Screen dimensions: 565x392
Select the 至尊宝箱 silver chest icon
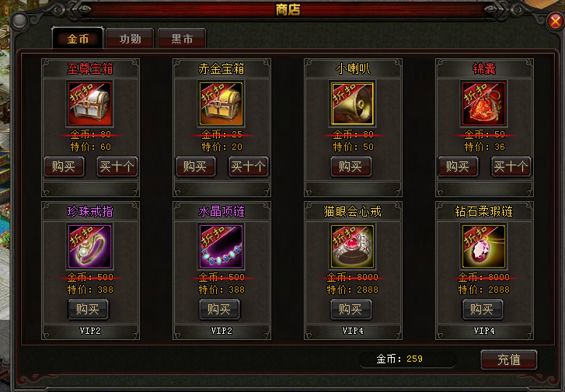click(x=89, y=103)
